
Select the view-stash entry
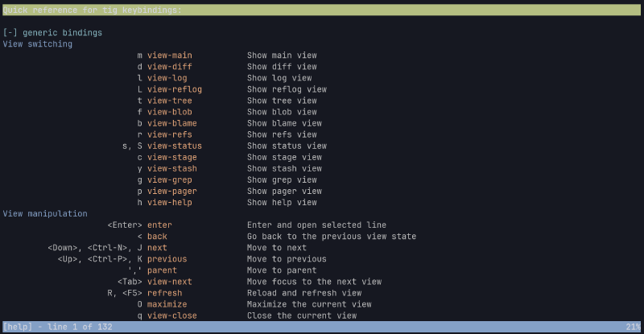tap(171, 168)
